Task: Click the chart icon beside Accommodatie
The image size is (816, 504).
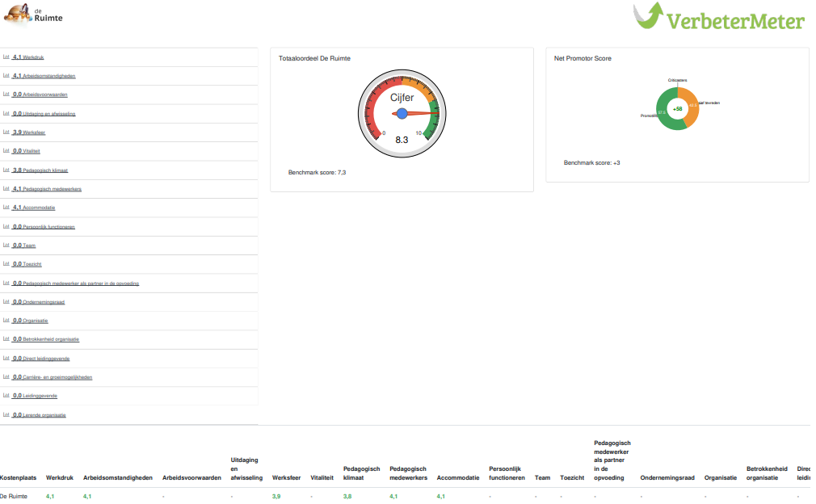Action: (x=6, y=208)
